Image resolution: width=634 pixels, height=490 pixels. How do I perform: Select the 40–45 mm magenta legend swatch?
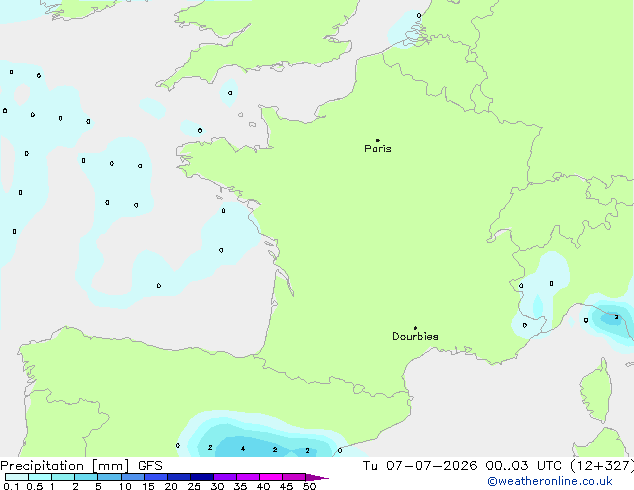(x=271, y=477)
